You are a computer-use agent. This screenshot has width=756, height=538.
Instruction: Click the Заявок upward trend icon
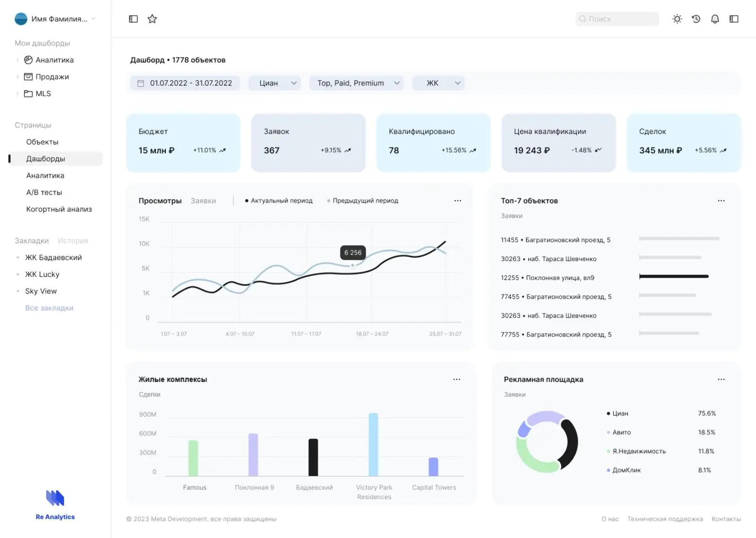[x=348, y=150]
